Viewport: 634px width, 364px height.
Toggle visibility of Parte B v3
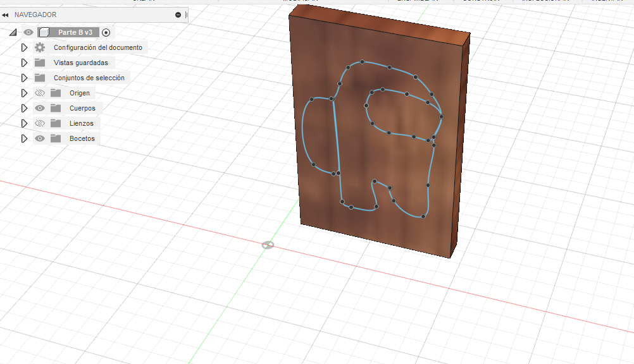[28, 32]
